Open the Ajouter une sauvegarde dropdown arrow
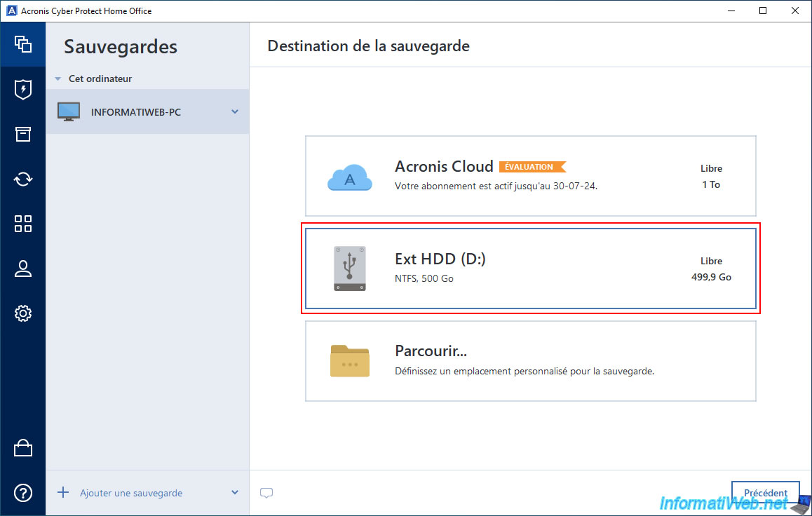Viewport: 812px width, 516px height. 235,493
